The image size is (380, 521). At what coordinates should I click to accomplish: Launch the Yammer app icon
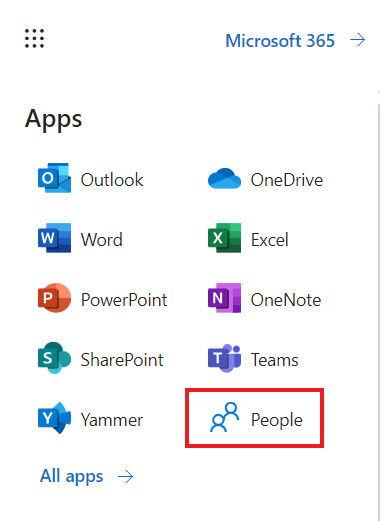click(x=54, y=418)
